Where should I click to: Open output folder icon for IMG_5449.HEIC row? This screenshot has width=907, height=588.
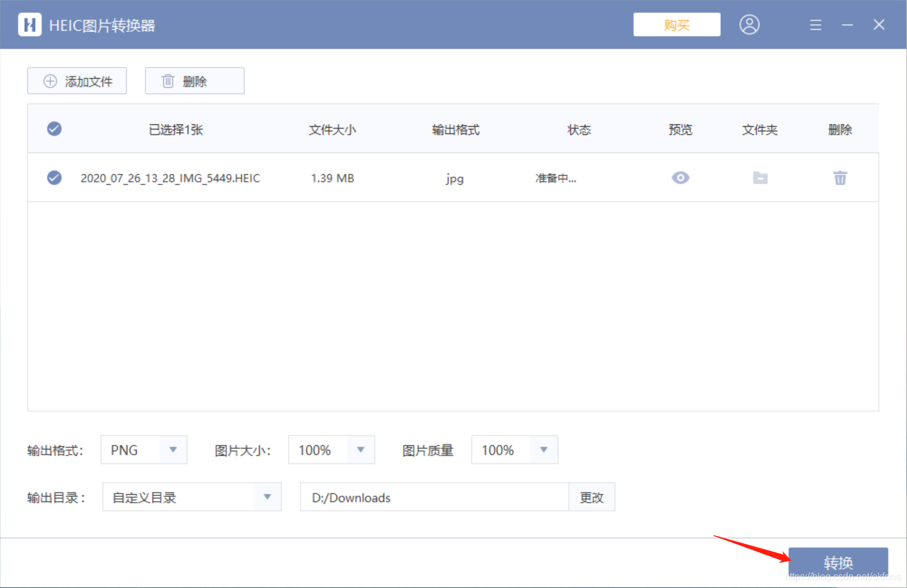click(760, 178)
